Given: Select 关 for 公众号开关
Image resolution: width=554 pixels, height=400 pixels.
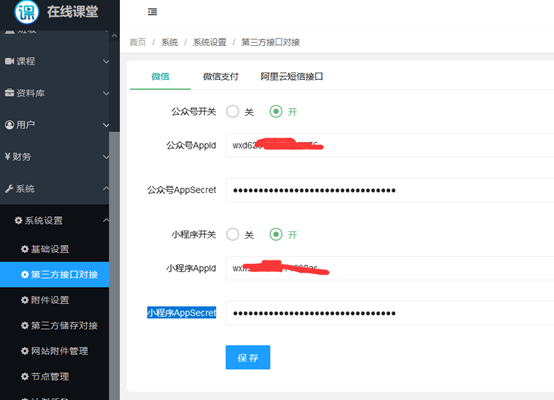Looking at the screenshot, I should pos(232,112).
